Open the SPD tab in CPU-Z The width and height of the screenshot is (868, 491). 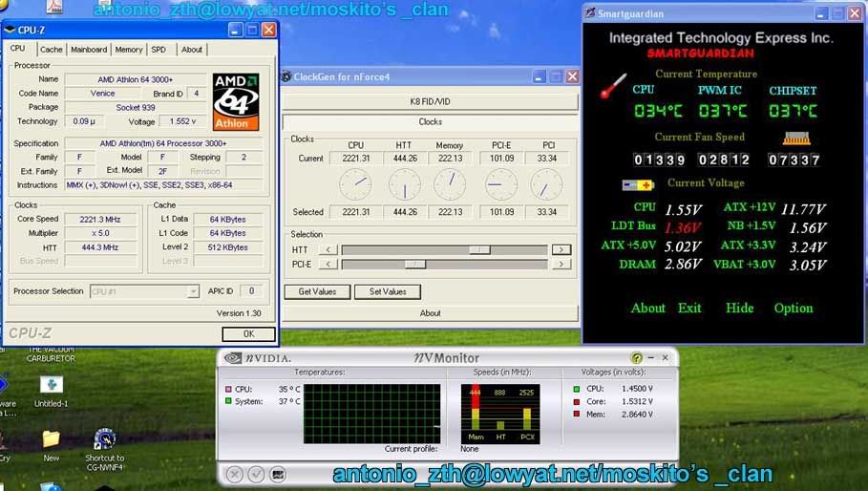(159, 50)
